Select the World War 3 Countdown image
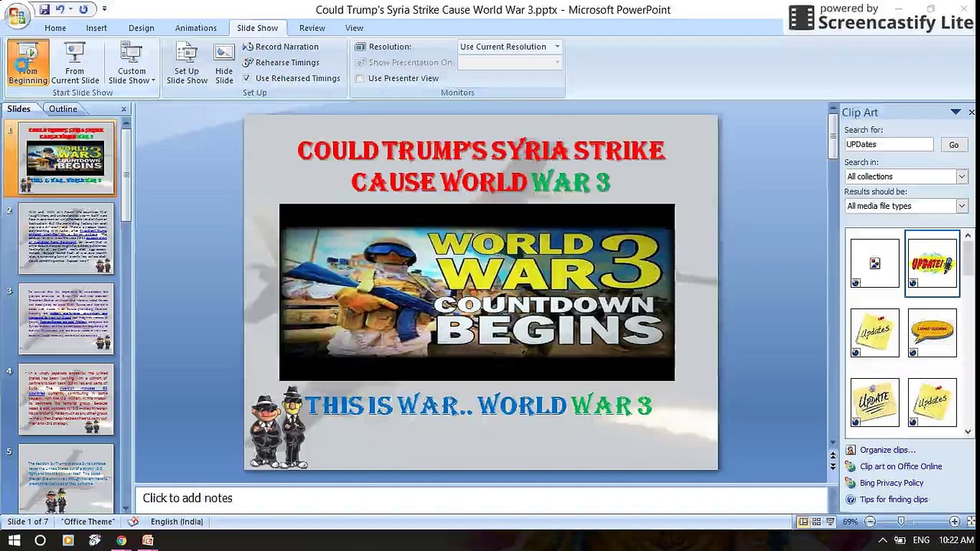This screenshot has height=551, width=980. coord(477,292)
